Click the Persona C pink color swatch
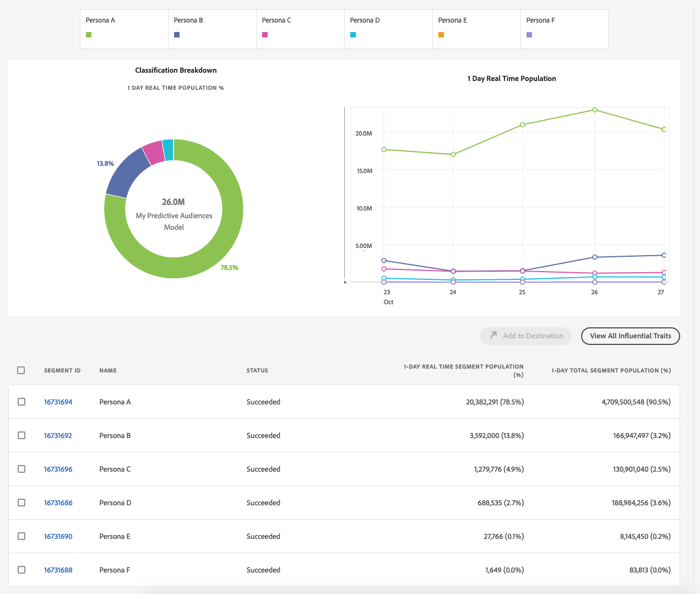 click(x=265, y=35)
